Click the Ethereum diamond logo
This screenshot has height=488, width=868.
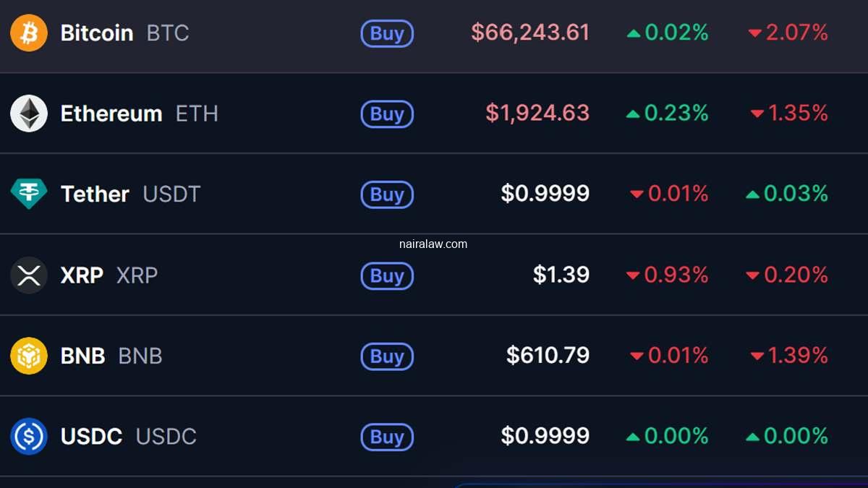coord(29,114)
